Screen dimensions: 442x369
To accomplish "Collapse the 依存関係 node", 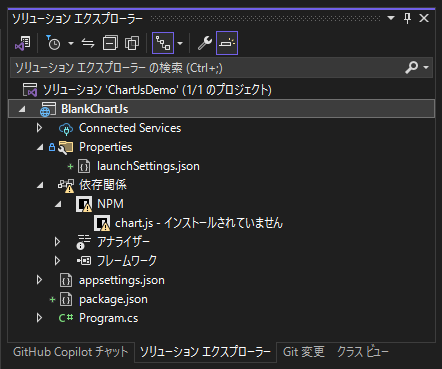I will pos(40,185).
